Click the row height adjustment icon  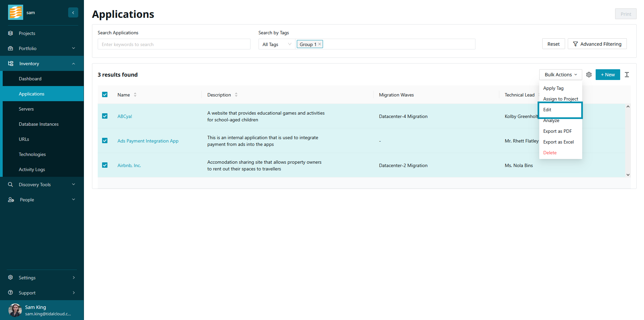(x=627, y=75)
